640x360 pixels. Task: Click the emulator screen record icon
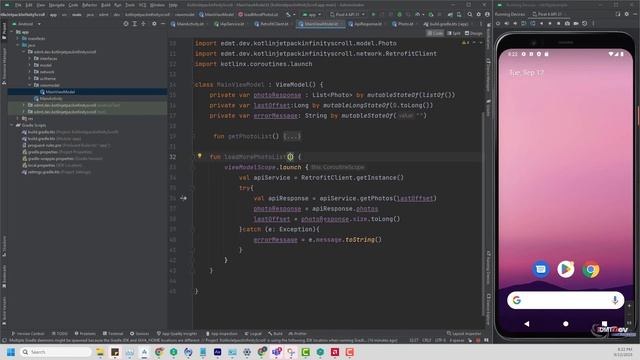576,24
